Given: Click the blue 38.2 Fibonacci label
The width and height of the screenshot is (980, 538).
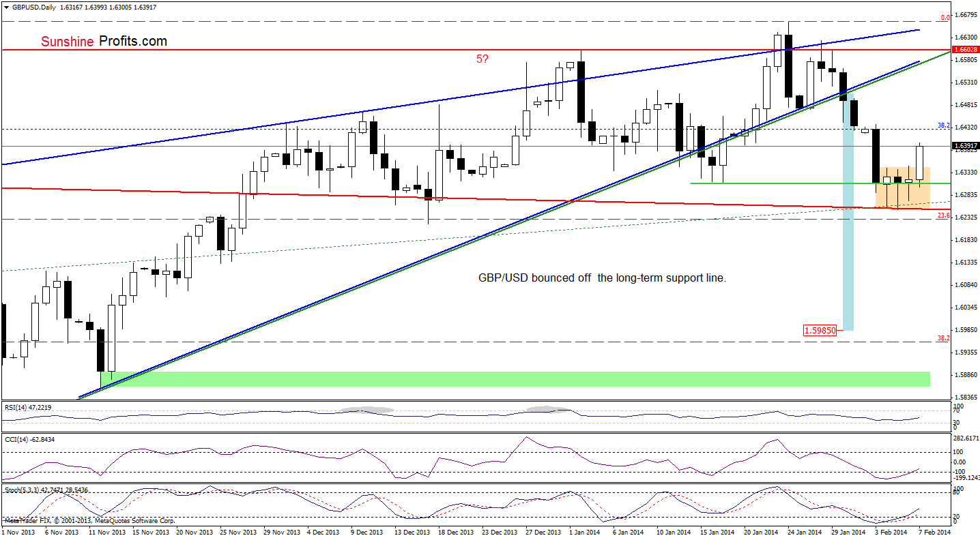Looking at the screenshot, I should coord(943,125).
